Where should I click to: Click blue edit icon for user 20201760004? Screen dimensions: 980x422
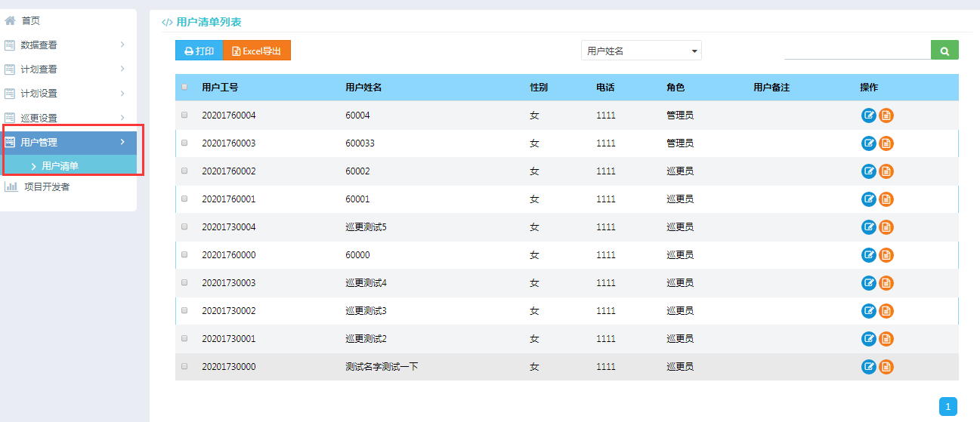point(869,116)
